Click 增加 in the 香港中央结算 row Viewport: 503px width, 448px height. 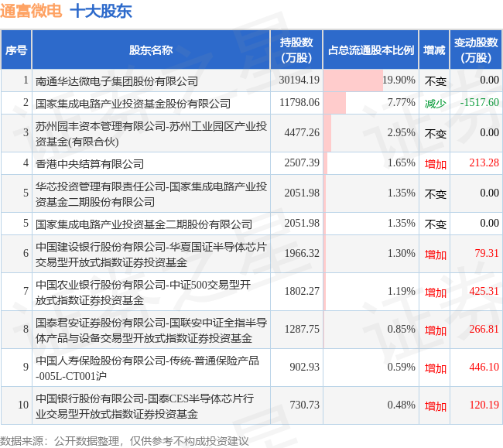[436, 163]
